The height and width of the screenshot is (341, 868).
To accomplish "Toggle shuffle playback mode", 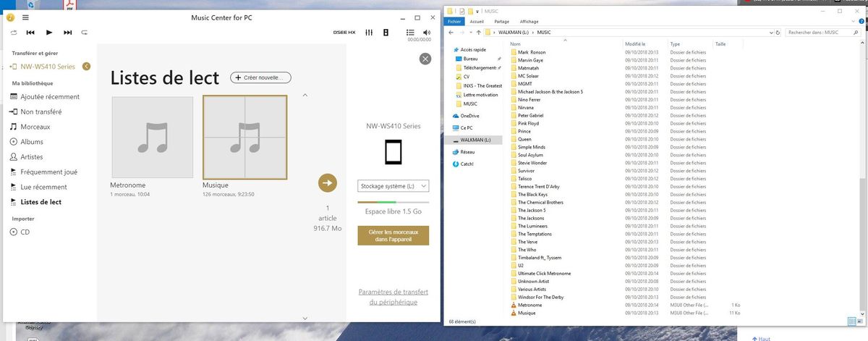I will coord(12,33).
